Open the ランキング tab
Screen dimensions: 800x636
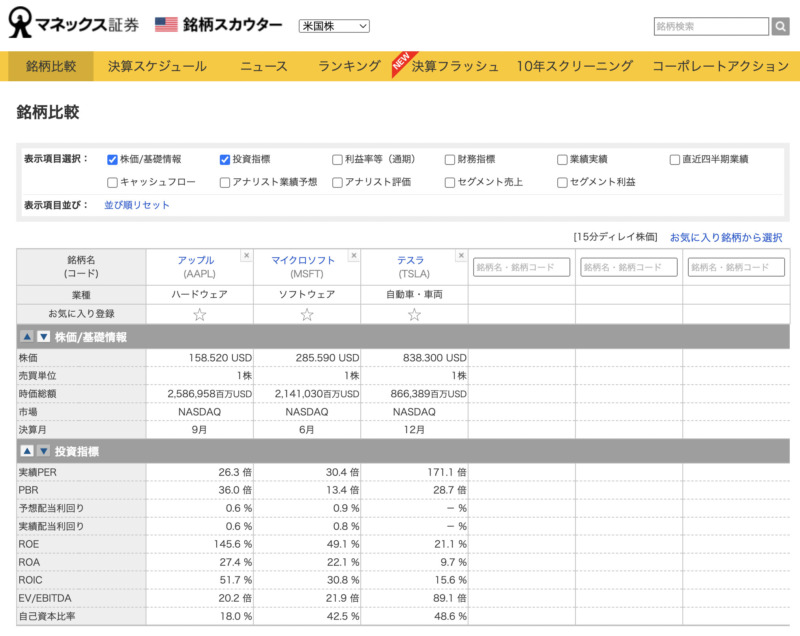[349, 66]
